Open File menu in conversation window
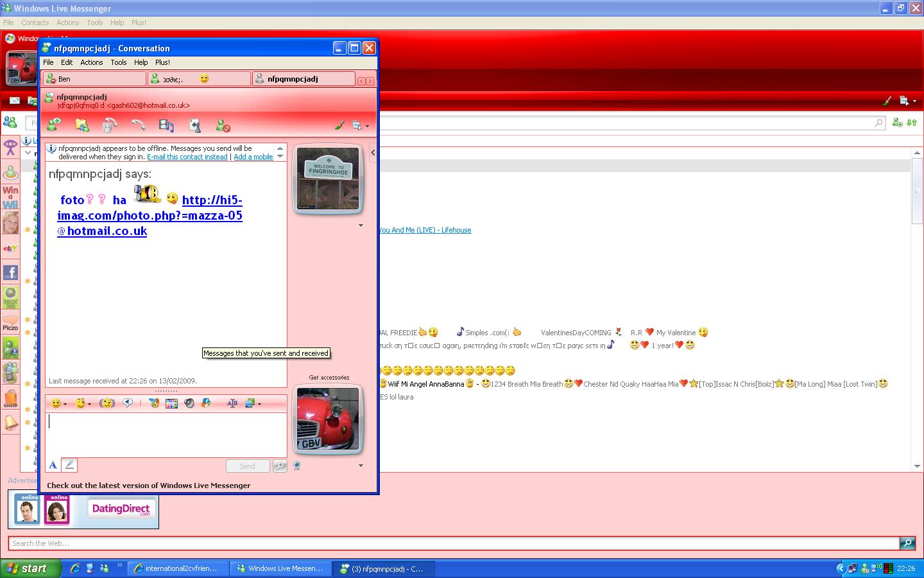The height and width of the screenshot is (578, 924). pyautogui.click(x=48, y=62)
